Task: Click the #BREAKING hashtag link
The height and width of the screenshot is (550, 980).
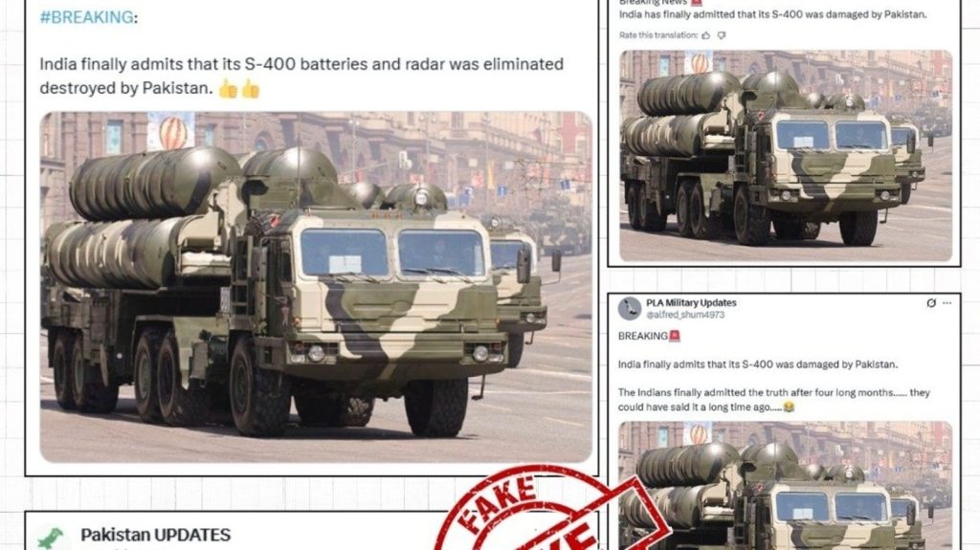Action: [86, 17]
